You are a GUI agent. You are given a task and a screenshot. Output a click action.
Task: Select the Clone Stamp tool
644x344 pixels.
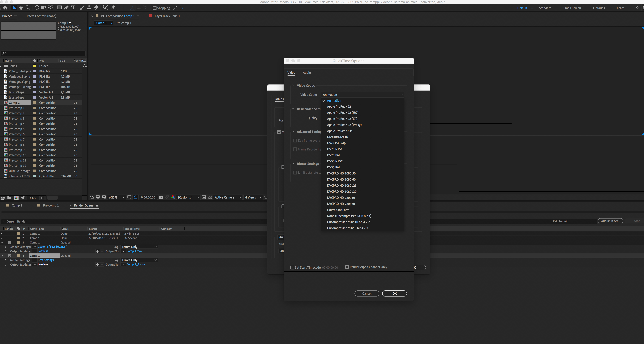pyautogui.click(x=89, y=8)
